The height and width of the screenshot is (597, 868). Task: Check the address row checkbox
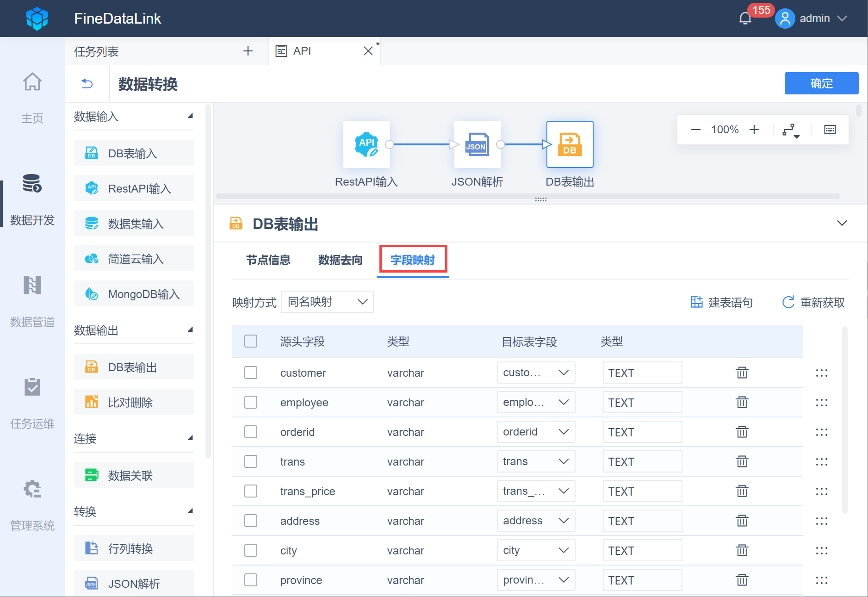pyautogui.click(x=251, y=521)
